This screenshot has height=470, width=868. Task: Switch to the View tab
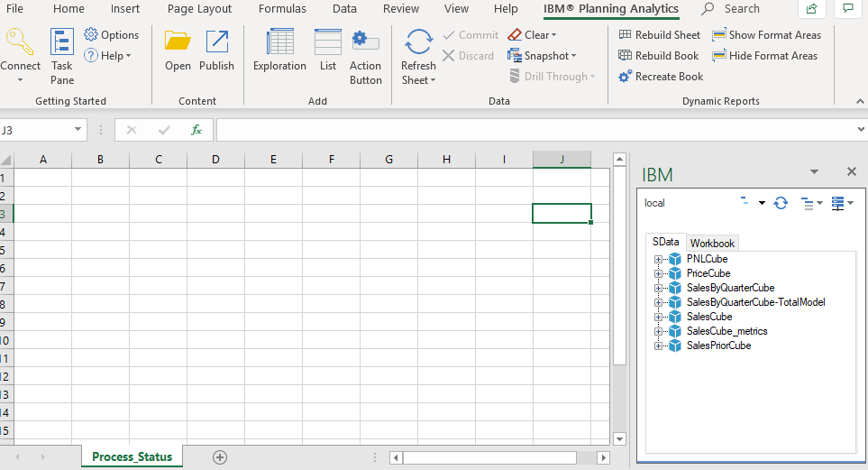tap(456, 9)
